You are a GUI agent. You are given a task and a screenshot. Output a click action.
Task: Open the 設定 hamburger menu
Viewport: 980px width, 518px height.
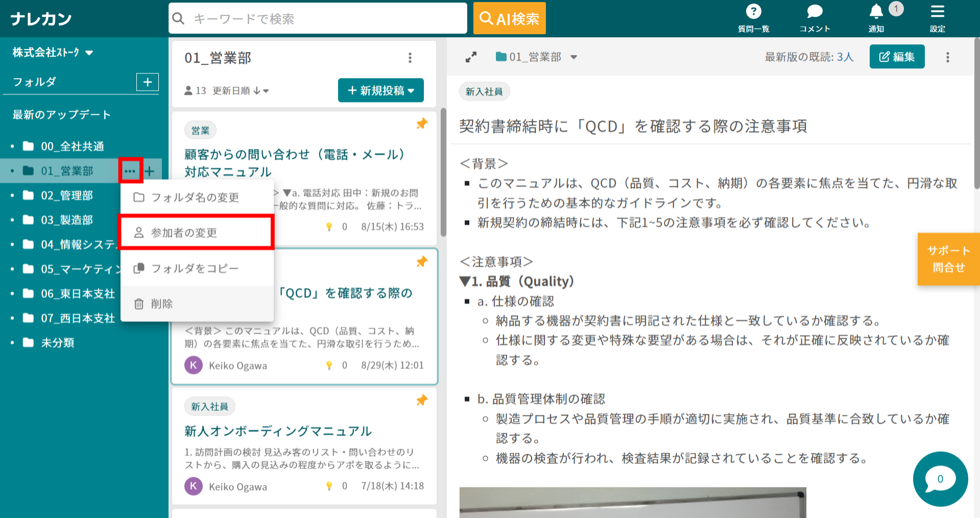click(937, 18)
